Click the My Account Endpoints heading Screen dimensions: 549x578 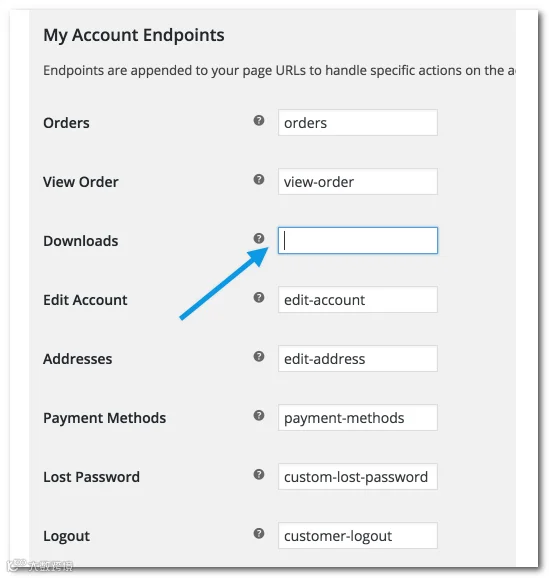coord(134,36)
